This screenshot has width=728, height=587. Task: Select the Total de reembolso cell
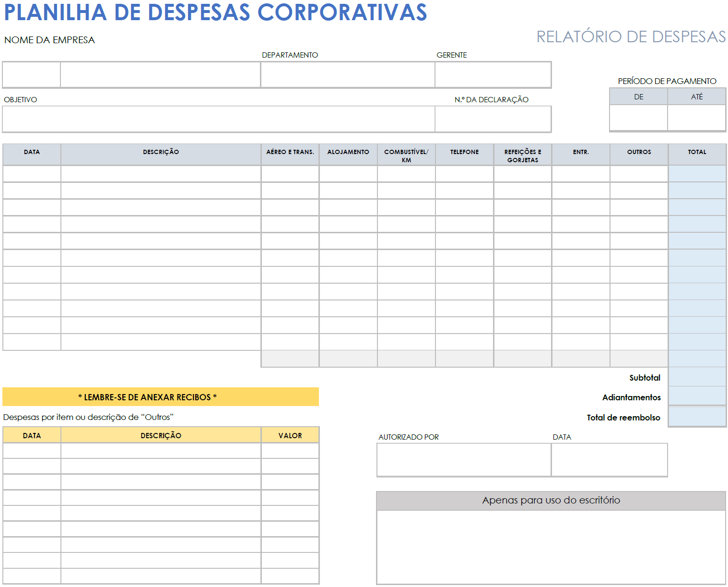point(696,417)
